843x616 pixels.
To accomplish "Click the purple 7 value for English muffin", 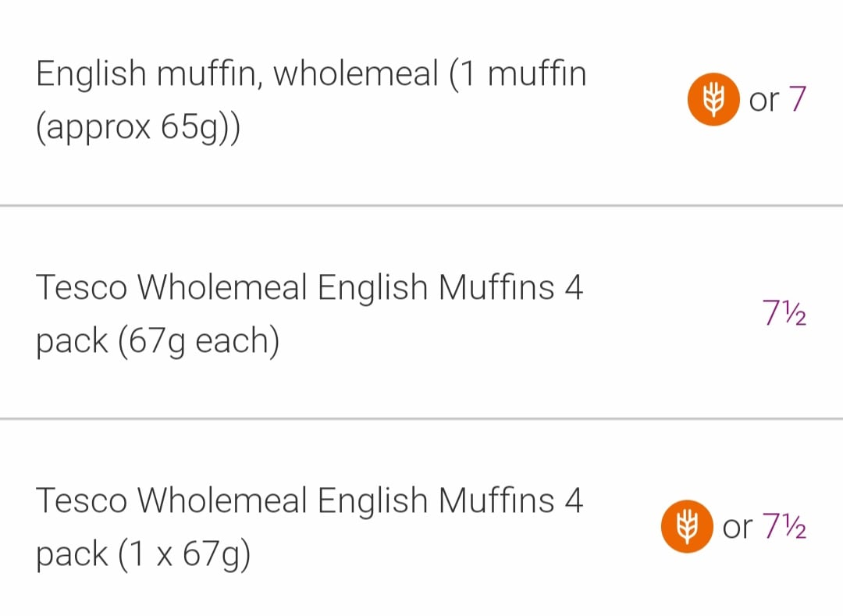I will point(796,100).
